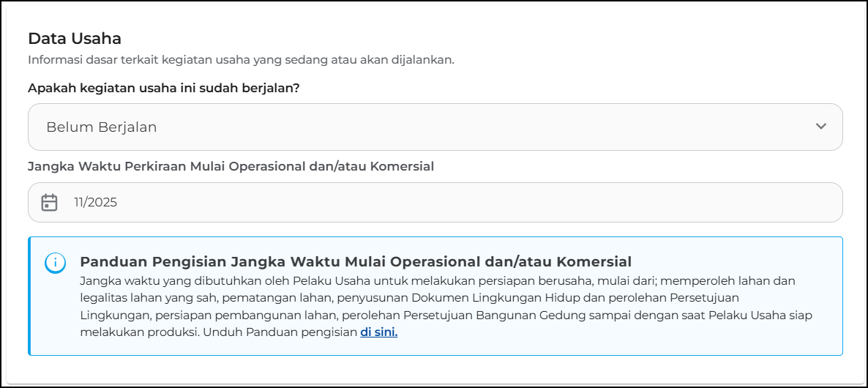Open the "Belum Berjalan" status dropdown
Viewport: 868px width, 388px height.
click(x=435, y=127)
